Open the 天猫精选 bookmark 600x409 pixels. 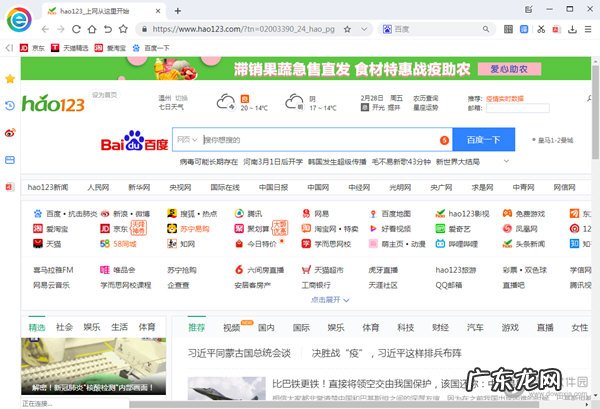click(x=70, y=48)
